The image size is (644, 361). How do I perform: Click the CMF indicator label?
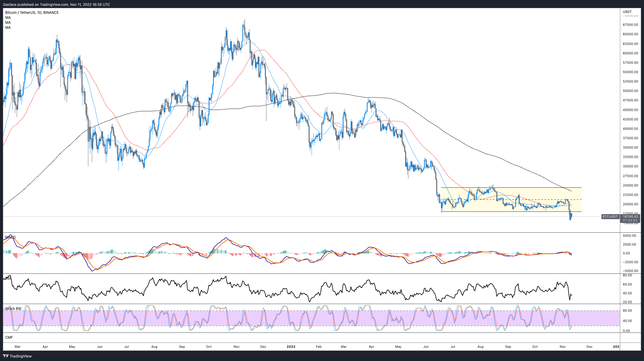(9, 338)
